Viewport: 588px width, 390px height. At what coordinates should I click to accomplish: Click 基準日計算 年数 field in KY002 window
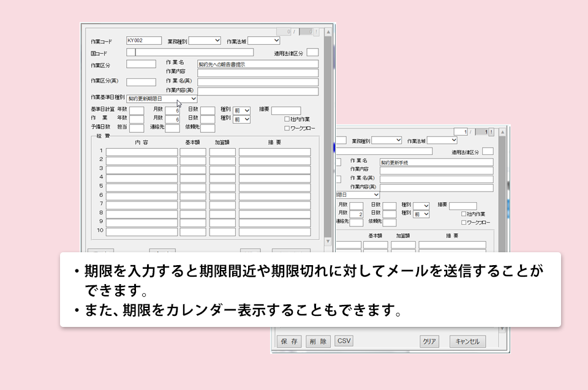[x=137, y=111]
